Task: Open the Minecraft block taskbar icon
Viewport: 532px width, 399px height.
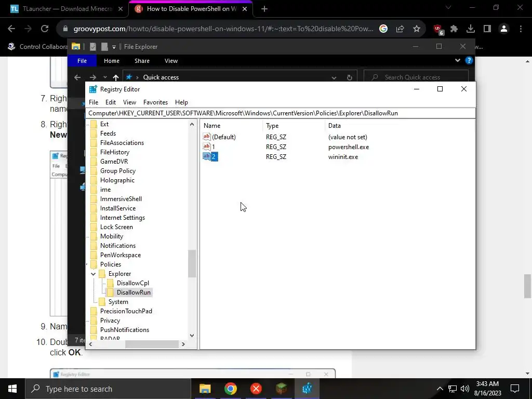Action: (x=281, y=389)
